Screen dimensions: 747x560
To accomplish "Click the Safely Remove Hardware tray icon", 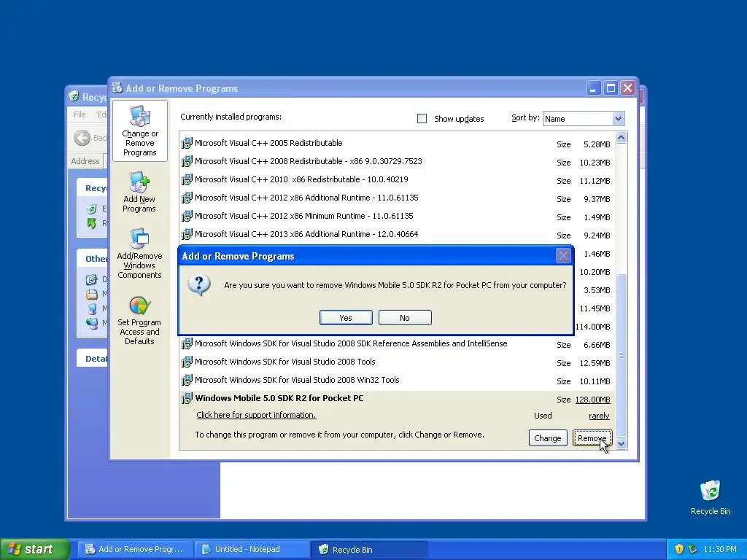I will pos(692,549).
